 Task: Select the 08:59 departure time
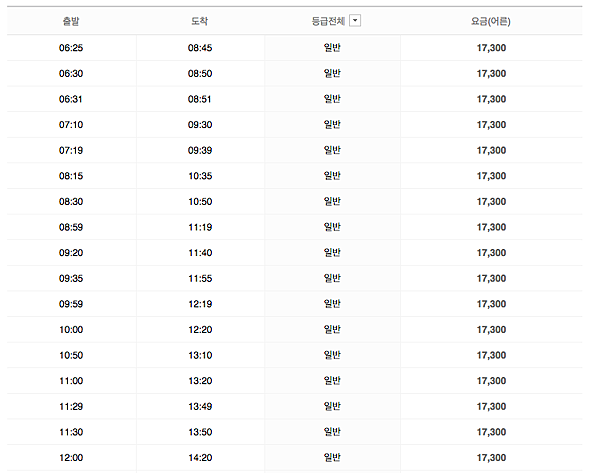click(71, 227)
